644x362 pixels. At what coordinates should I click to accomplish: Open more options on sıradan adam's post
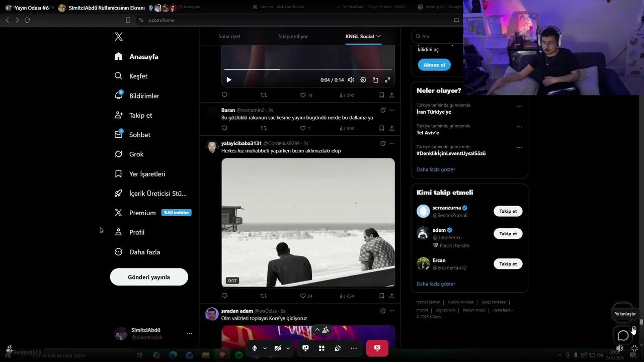pos(392,311)
